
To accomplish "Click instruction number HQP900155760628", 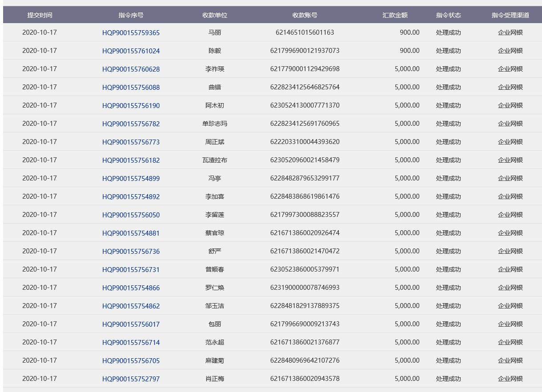I will (x=131, y=69).
